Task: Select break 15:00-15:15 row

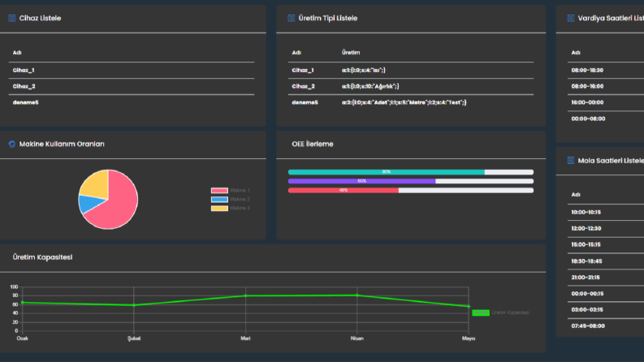Action: click(606, 244)
